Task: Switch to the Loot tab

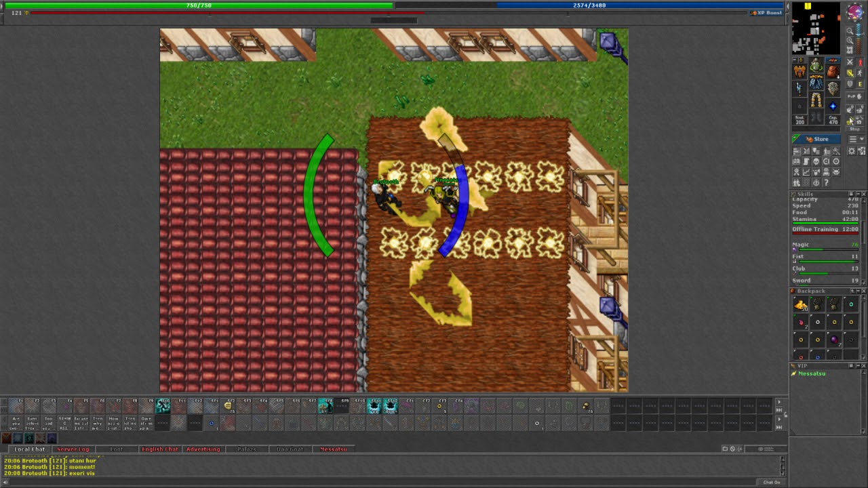Action: [117, 449]
